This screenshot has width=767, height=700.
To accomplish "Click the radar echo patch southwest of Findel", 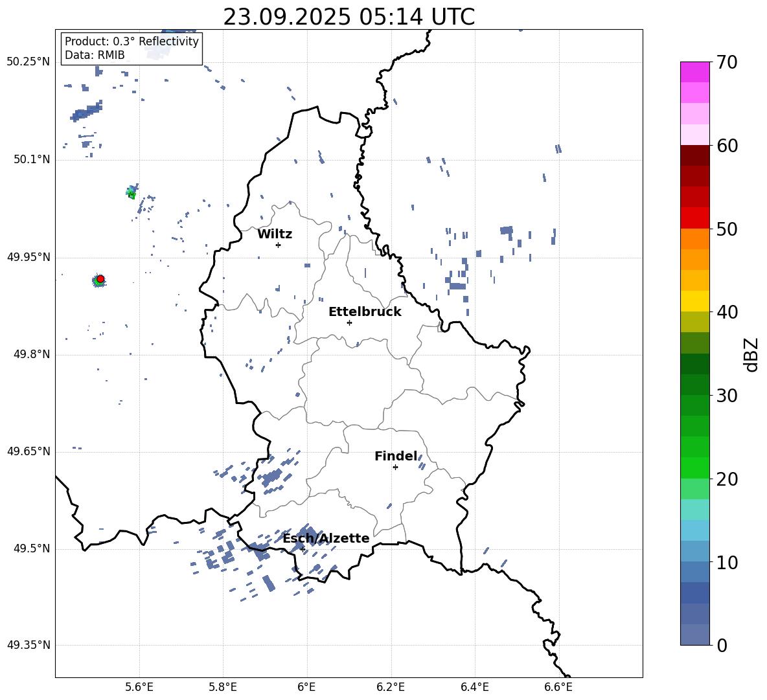I will tap(389, 506).
